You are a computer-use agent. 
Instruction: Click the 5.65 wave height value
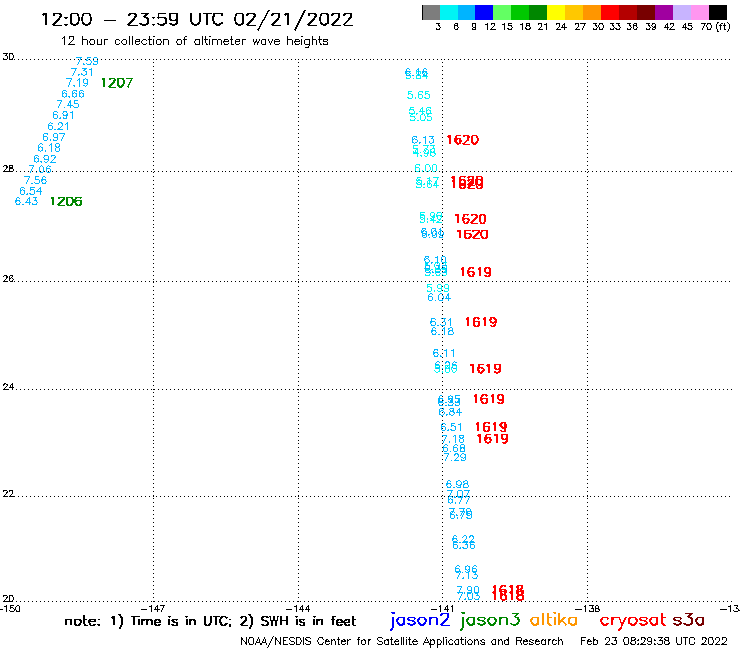419,95
